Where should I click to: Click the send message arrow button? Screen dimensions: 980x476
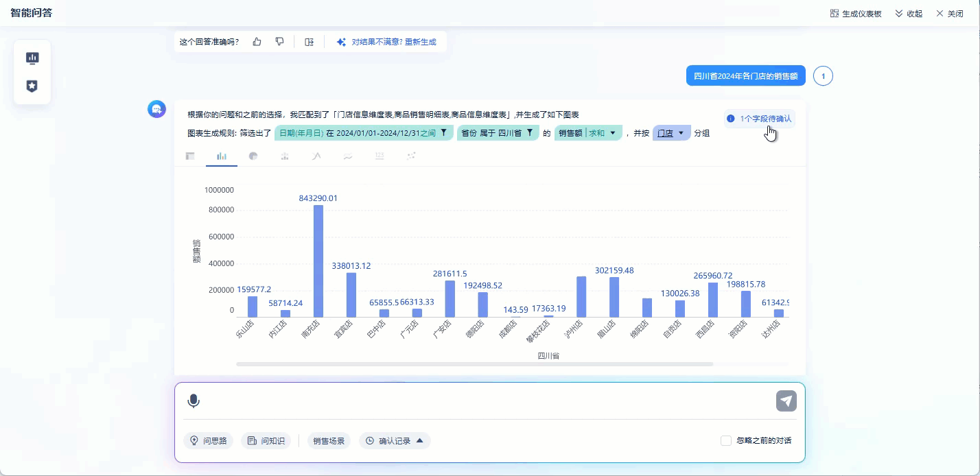click(786, 401)
